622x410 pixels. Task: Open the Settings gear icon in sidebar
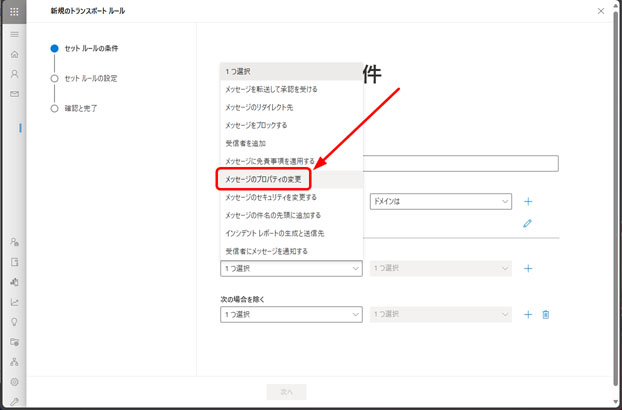pyautogui.click(x=14, y=382)
